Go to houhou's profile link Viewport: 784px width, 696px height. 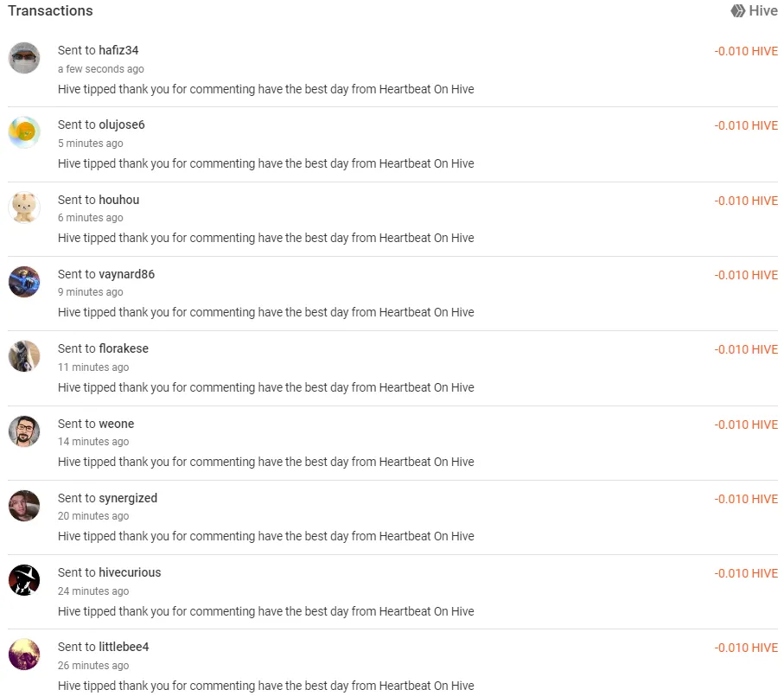click(x=118, y=200)
